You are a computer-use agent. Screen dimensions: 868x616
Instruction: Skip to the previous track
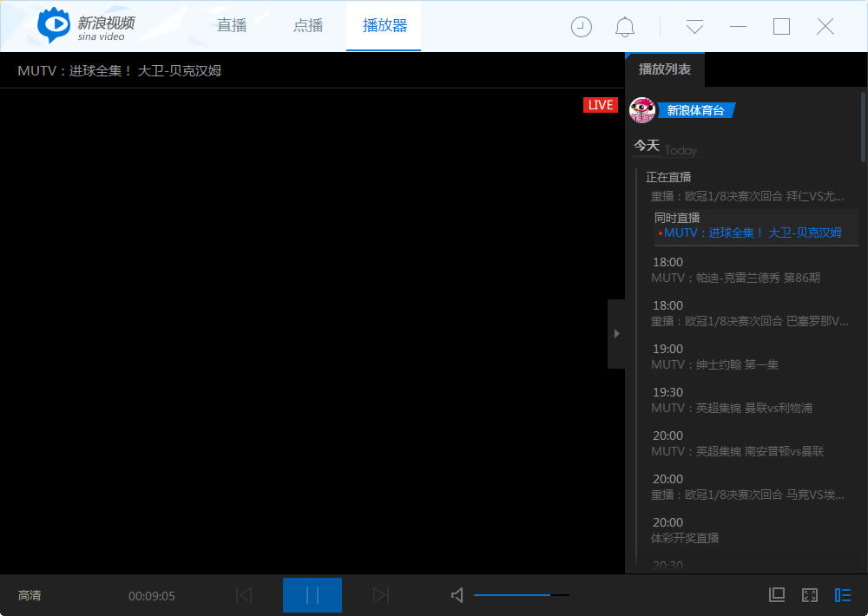point(244,595)
